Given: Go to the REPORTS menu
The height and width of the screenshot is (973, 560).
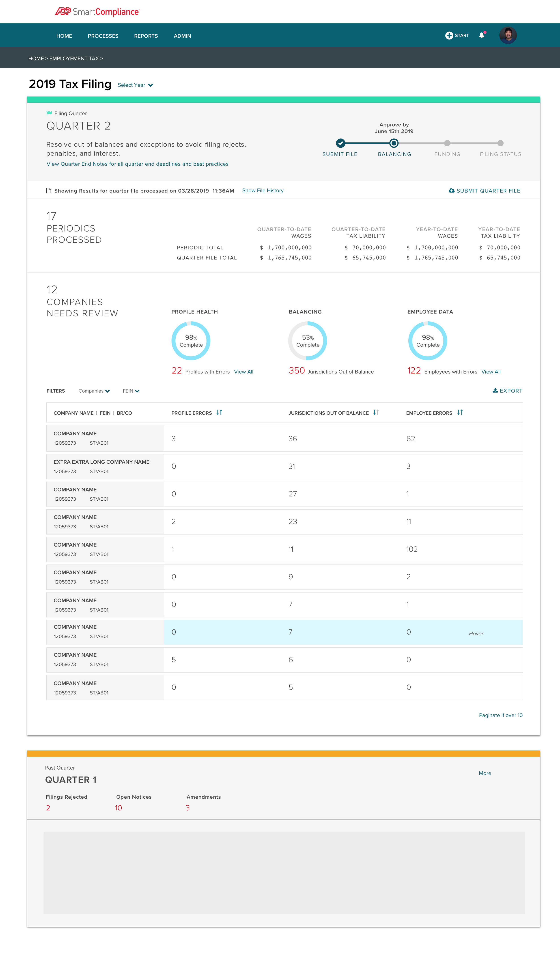Looking at the screenshot, I should coord(146,36).
